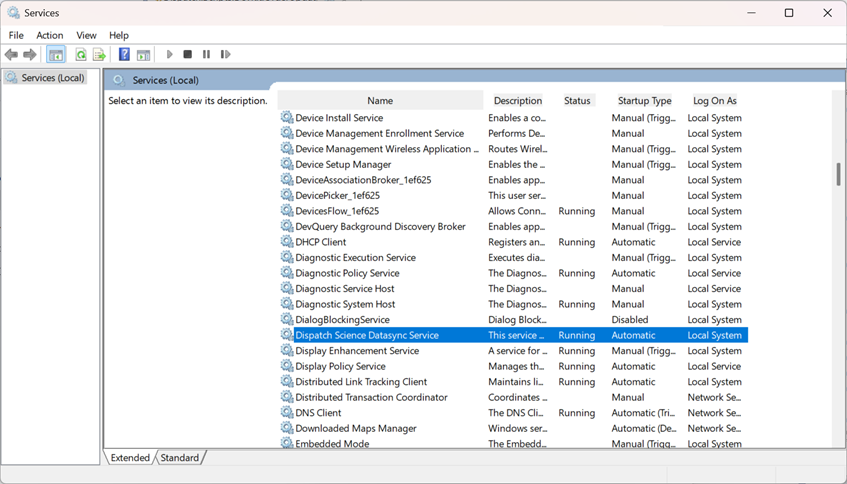Click gear icon of Distributed Transaction Coordinator
Viewport: 847px width, 484px height.
point(286,396)
